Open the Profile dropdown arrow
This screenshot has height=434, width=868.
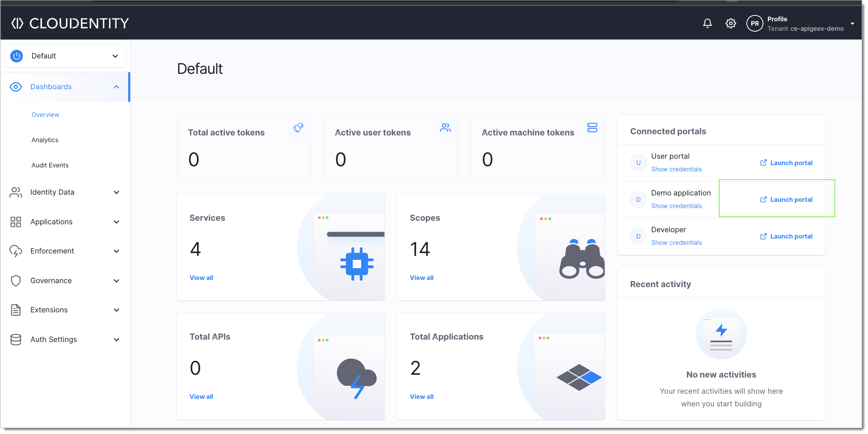[x=853, y=24]
